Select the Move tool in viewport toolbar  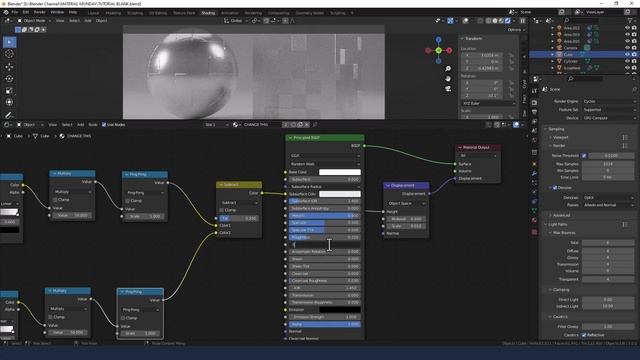tap(9, 67)
